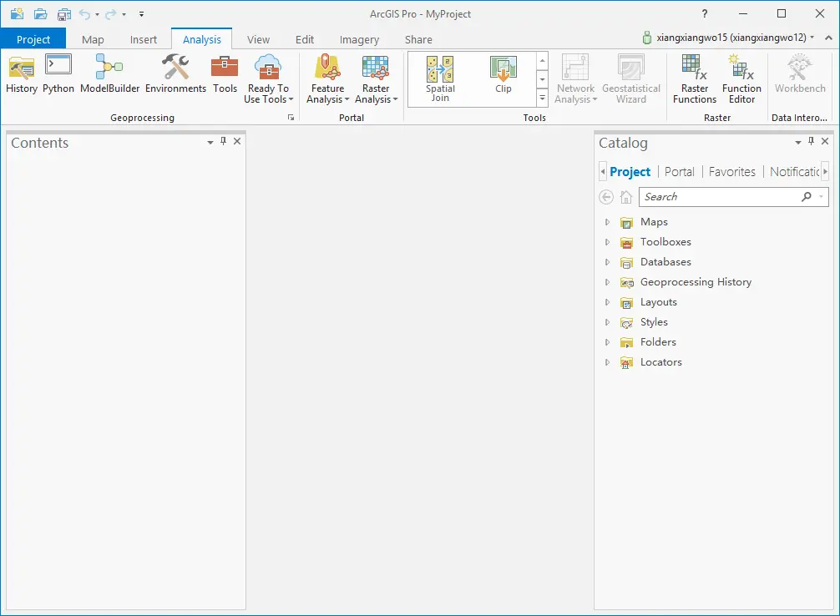The width and height of the screenshot is (840, 616).
Task: Click the Workbench button
Action: coord(800,74)
